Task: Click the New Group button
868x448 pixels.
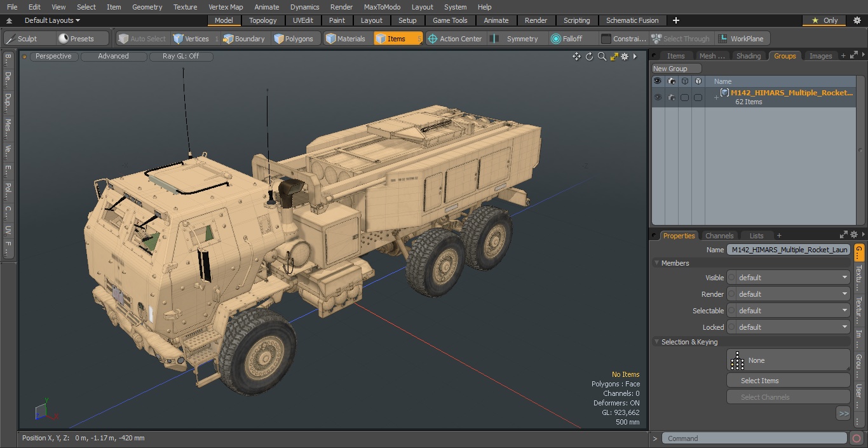Action: coord(676,69)
